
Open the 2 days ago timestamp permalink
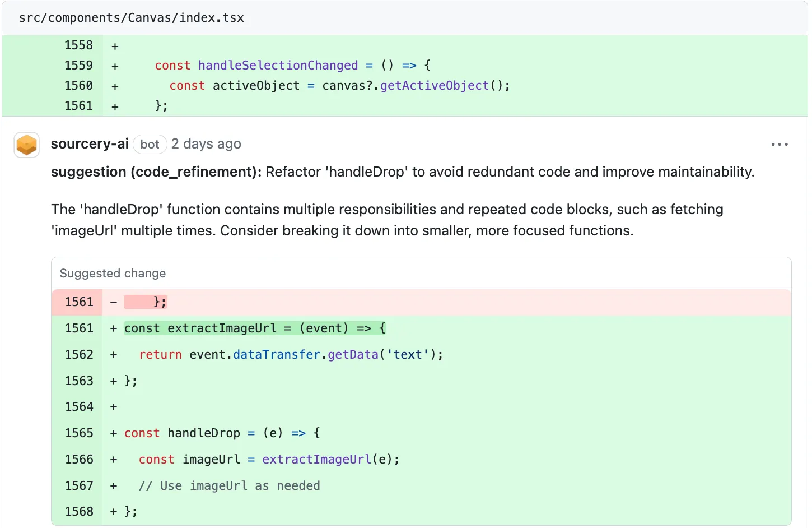pyautogui.click(x=206, y=144)
